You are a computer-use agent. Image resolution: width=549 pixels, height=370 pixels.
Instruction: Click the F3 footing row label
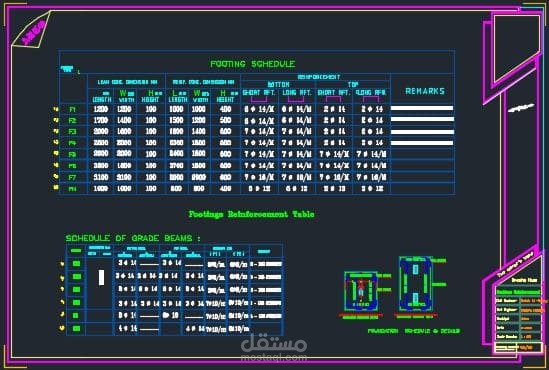coord(72,132)
